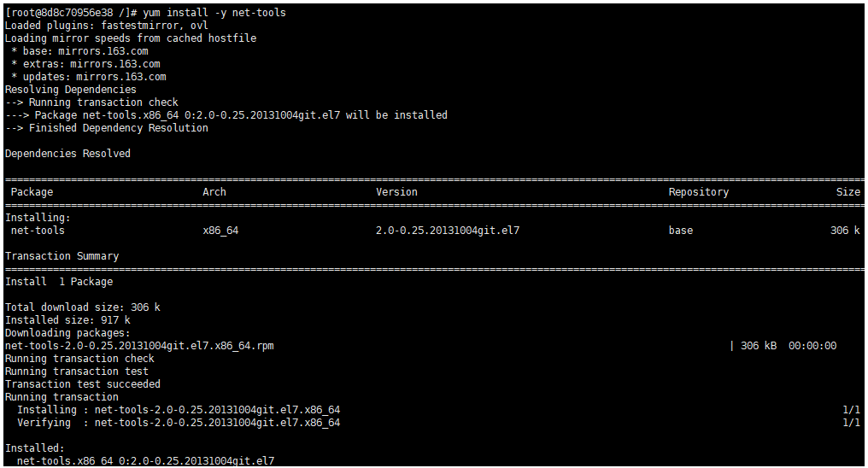Click the Dependencies Resolved text
The width and height of the screenshot is (868, 468).
[x=67, y=153]
